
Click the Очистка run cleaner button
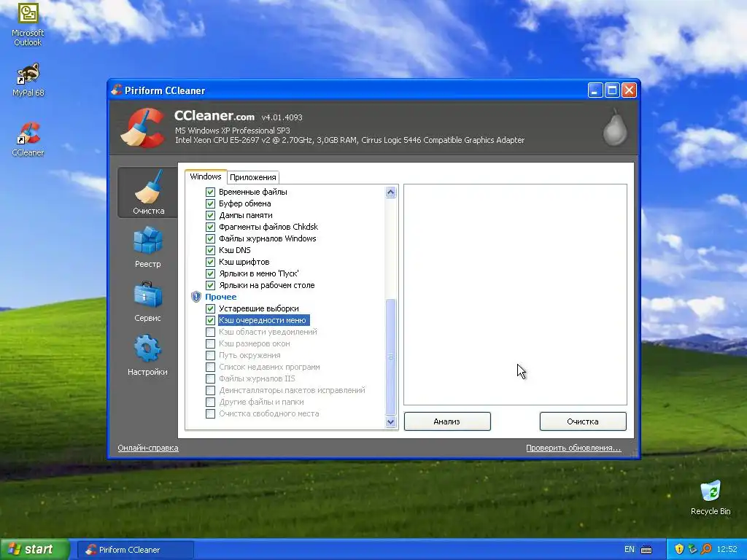(583, 421)
